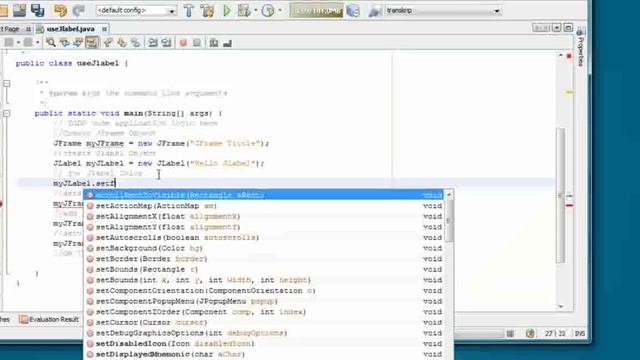The image size is (640, 360).
Task: Click the icon right of the memory bar
Action: (353, 11)
